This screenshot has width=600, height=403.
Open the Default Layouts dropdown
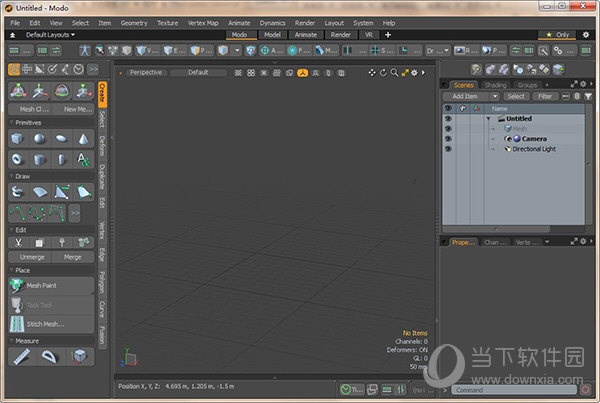tap(50, 35)
